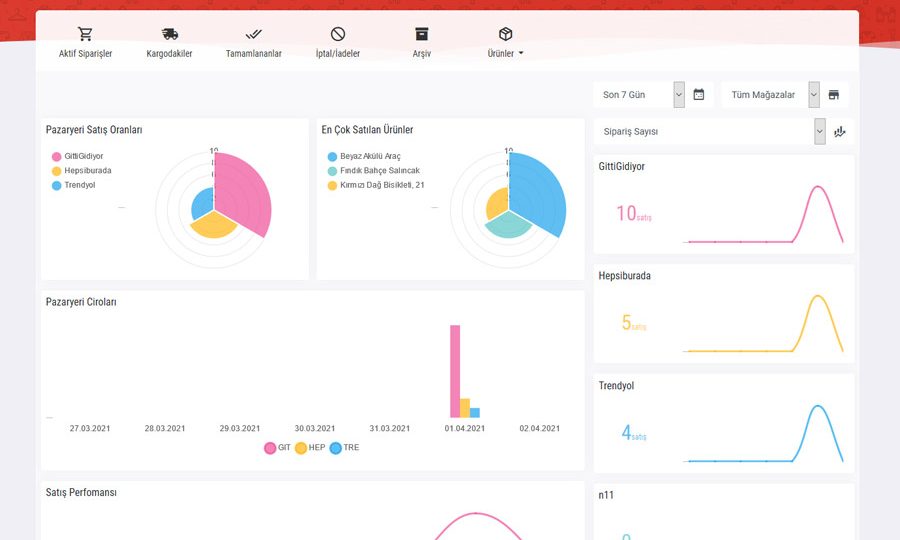Image resolution: width=900 pixels, height=540 pixels.
Task: Toggle HEP legend in Pazaryeri Ciroları
Action: [310, 448]
